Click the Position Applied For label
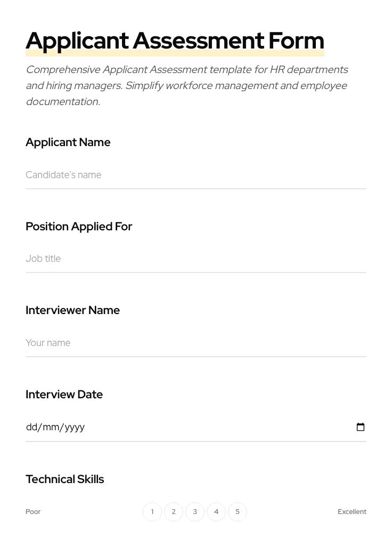 coord(79,227)
